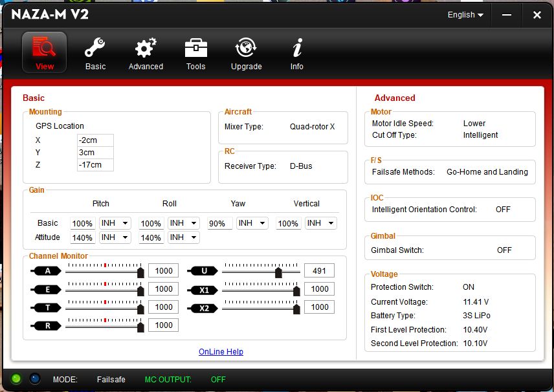Close the NAZA-M V2 window
554x392 pixels.
coord(537,15)
